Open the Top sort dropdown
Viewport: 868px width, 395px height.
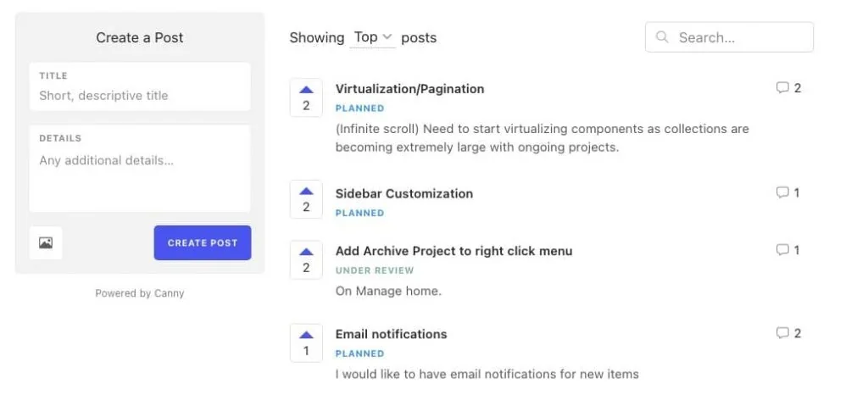pyautogui.click(x=373, y=37)
